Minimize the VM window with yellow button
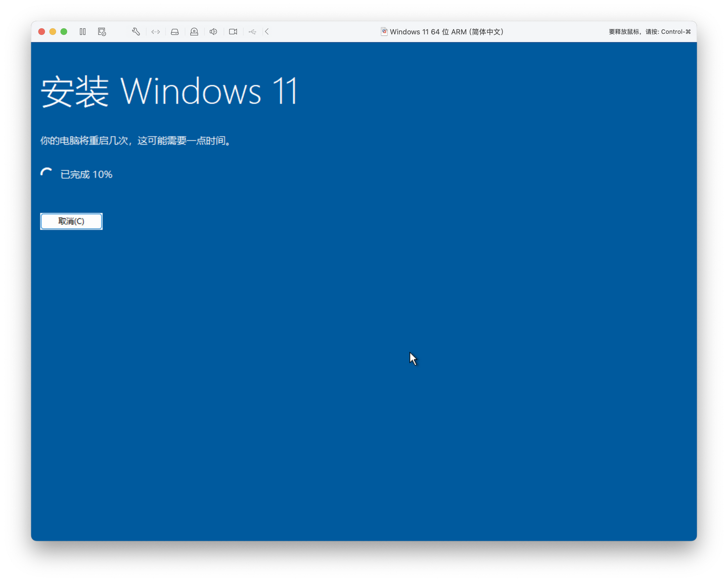Screen dimensions: 728x582 click(x=53, y=32)
